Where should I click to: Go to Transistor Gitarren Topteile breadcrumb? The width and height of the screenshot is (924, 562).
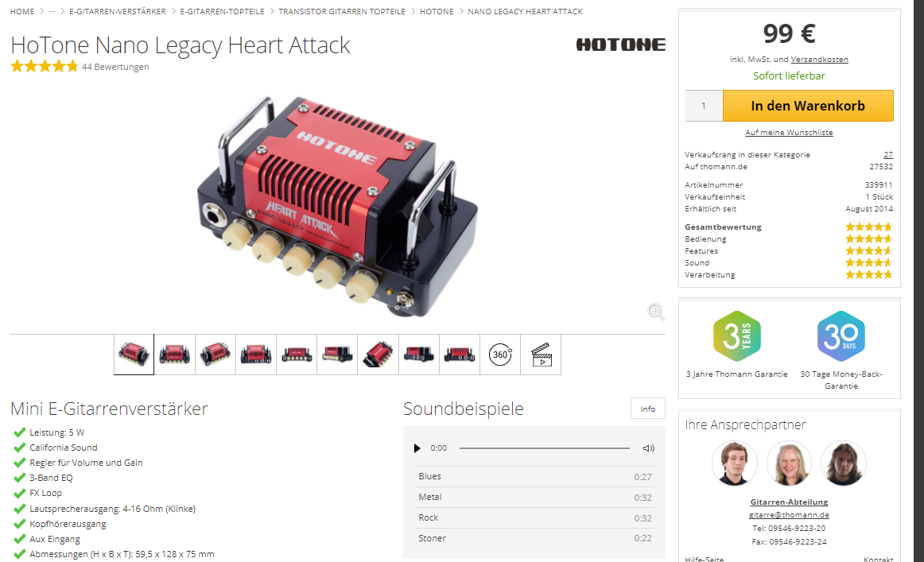coord(342,11)
